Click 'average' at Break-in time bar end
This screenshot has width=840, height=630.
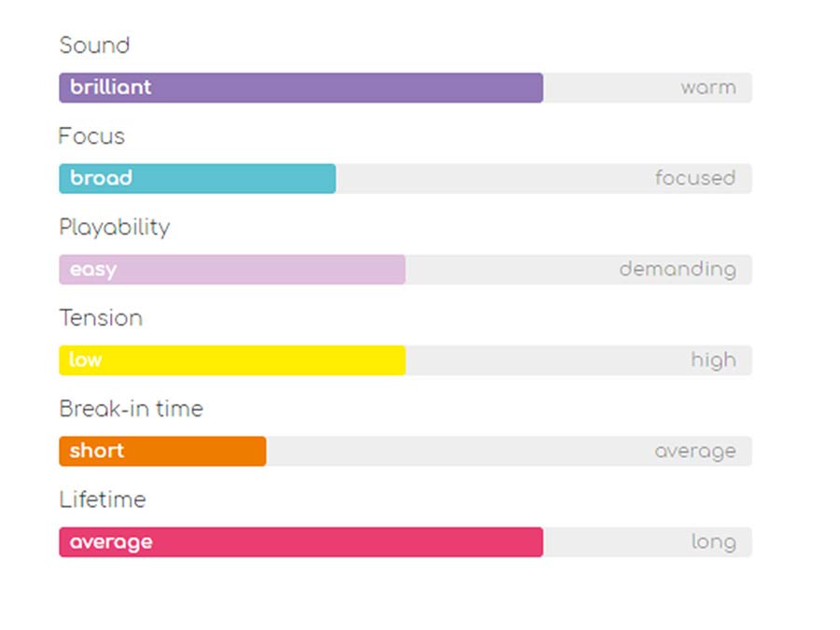pos(694,452)
